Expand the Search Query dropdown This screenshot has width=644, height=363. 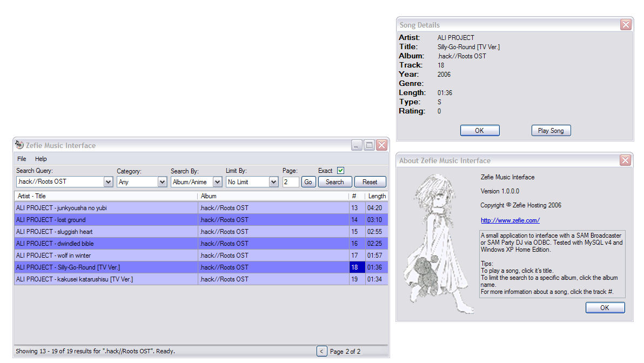pos(108,182)
